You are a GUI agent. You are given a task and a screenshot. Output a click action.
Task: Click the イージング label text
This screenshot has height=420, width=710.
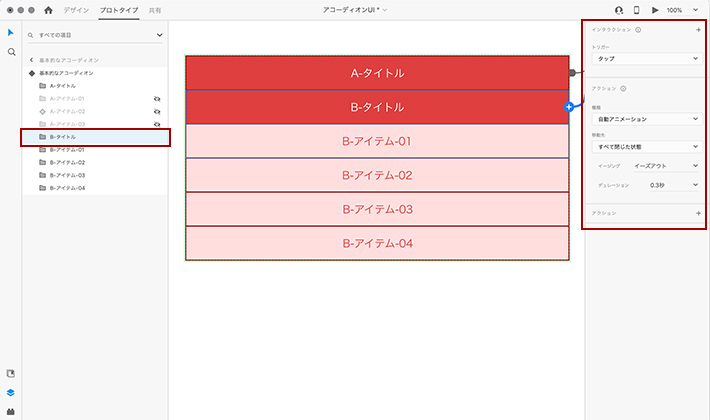[x=609, y=166]
